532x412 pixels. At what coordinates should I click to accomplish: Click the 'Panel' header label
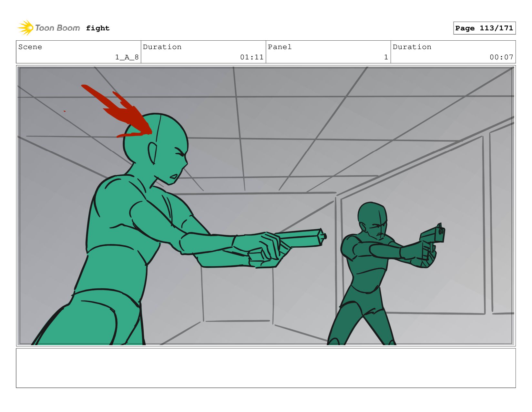pos(280,47)
